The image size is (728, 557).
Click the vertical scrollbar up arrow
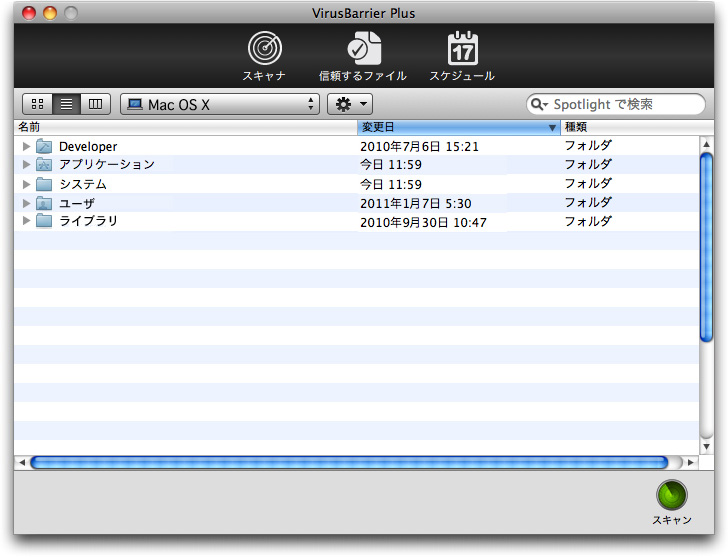[x=706, y=144]
